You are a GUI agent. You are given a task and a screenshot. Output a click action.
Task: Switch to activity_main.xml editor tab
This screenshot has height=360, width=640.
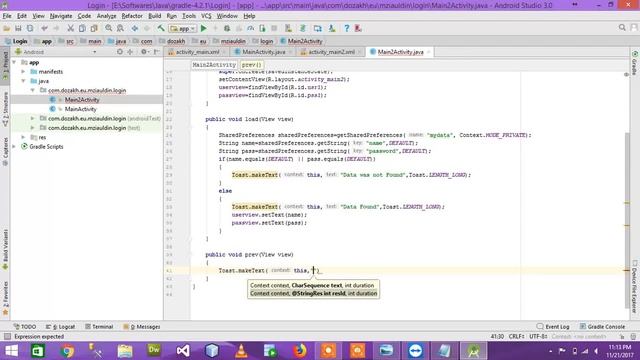pos(197,52)
